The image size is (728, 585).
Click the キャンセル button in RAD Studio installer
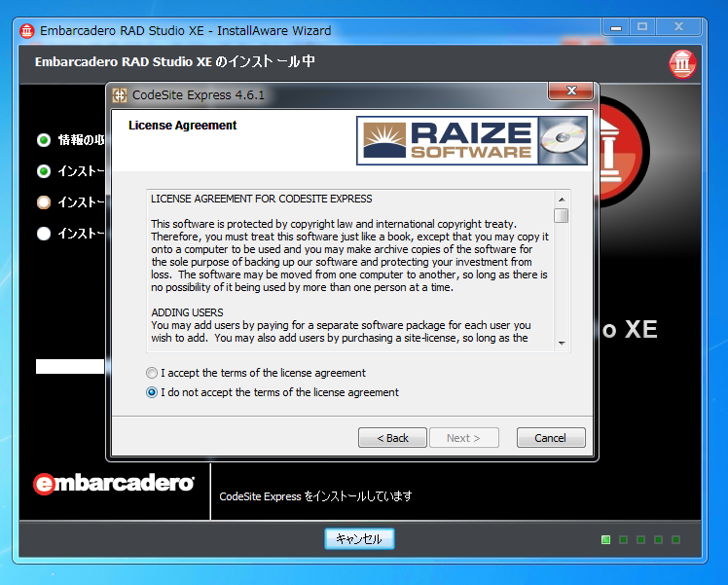359,538
